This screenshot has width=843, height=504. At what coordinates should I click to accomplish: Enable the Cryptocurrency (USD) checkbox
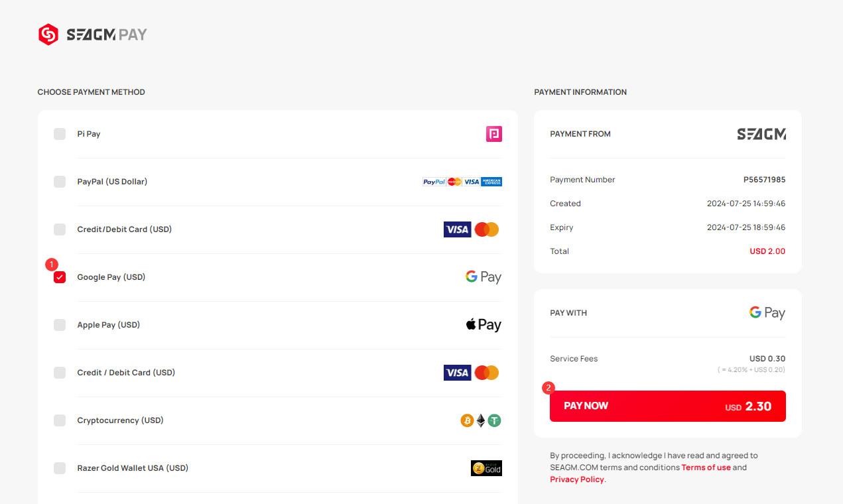[60, 420]
